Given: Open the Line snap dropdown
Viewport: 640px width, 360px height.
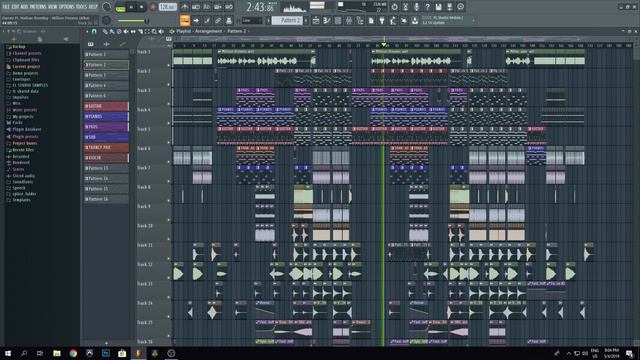Looking at the screenshot, I should click(252, 20).
